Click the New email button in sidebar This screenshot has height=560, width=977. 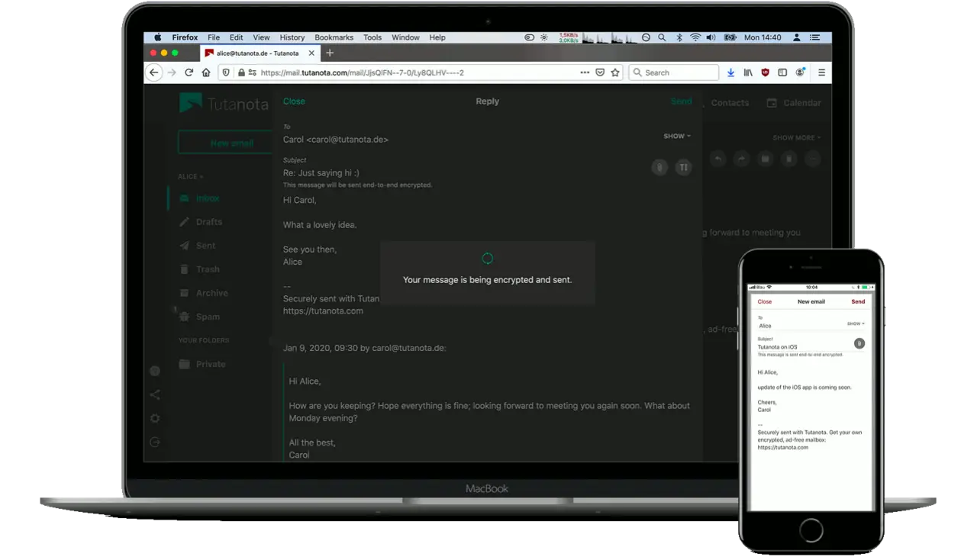pyautogui.click(x=226, y=143)
